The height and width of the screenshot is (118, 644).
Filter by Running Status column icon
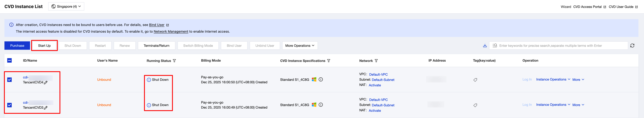pos(174,61)
